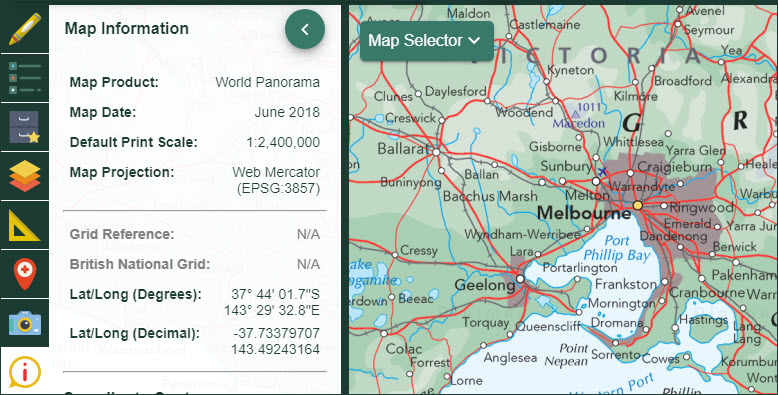Viewport: 778px width, 395px height.
Task: Click the Port Phillip Bay label on the map
Action: pos(617,248)
